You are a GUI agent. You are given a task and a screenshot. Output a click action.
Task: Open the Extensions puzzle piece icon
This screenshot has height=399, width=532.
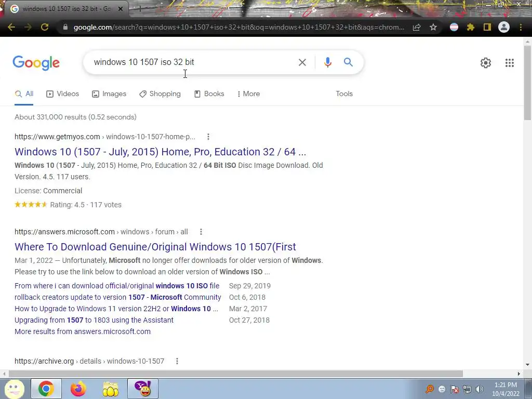[471, 27]
